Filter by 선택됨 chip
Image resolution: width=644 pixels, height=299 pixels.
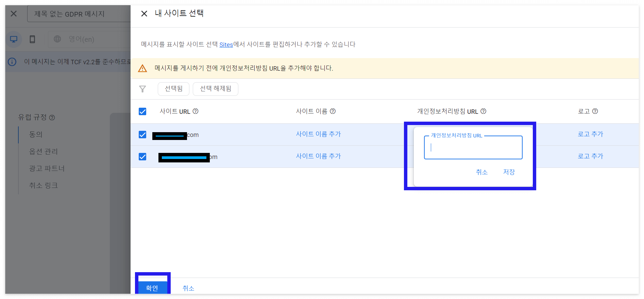[x=173, y=89]
